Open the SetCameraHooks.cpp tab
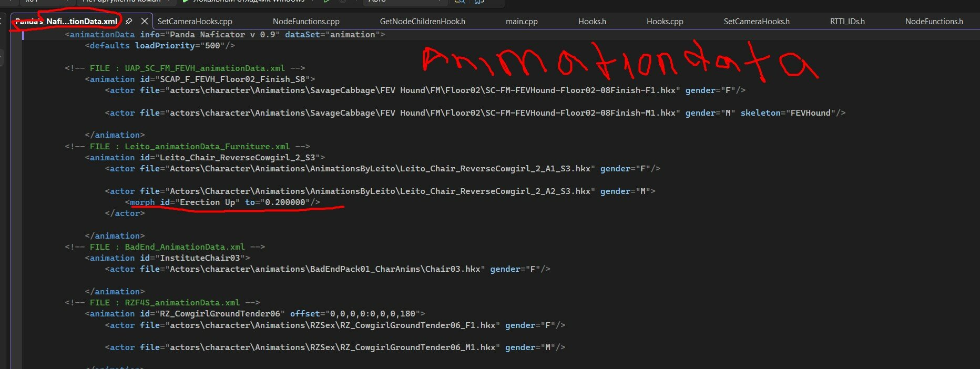 point(195,22)
